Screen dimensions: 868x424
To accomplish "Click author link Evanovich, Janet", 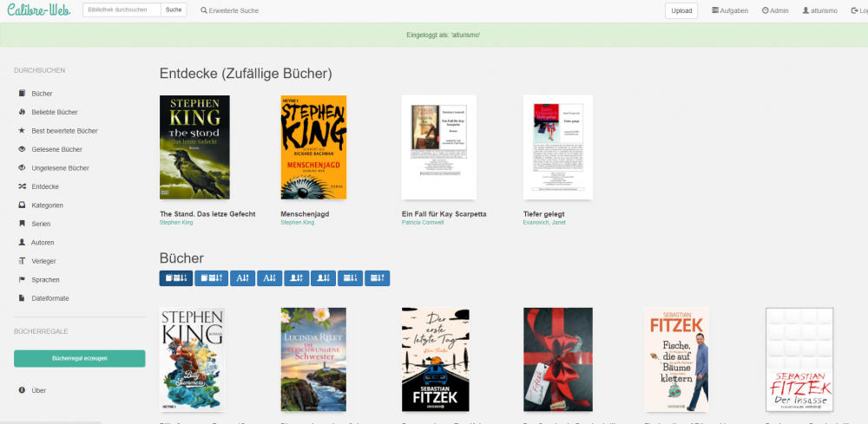I will tap(544, 222).
